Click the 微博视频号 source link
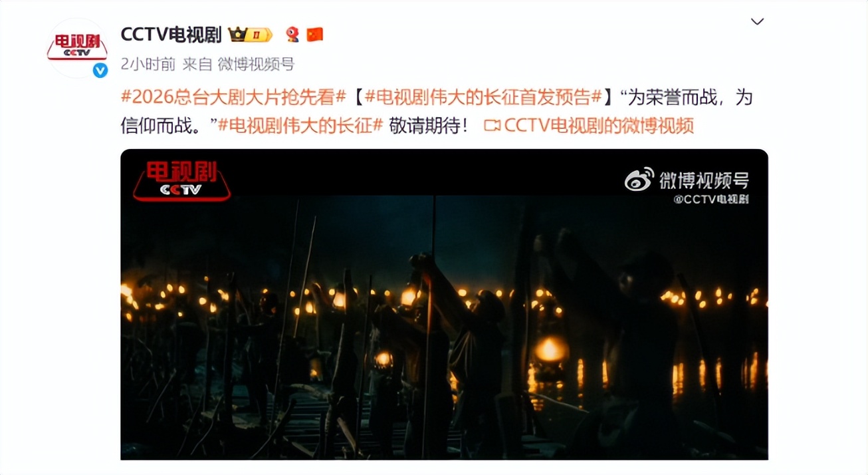Image resolution: width=868 pixels, height=475 pixels. coord(256,65)
